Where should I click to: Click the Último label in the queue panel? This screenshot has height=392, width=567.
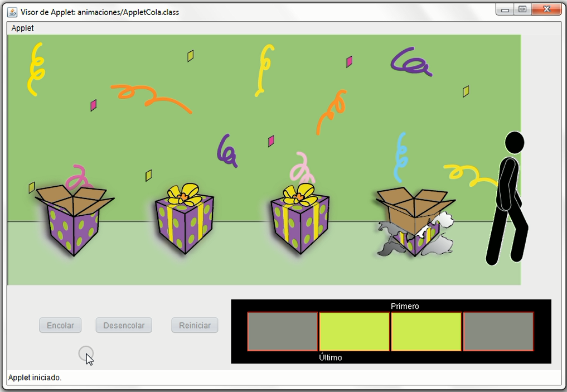331,357
